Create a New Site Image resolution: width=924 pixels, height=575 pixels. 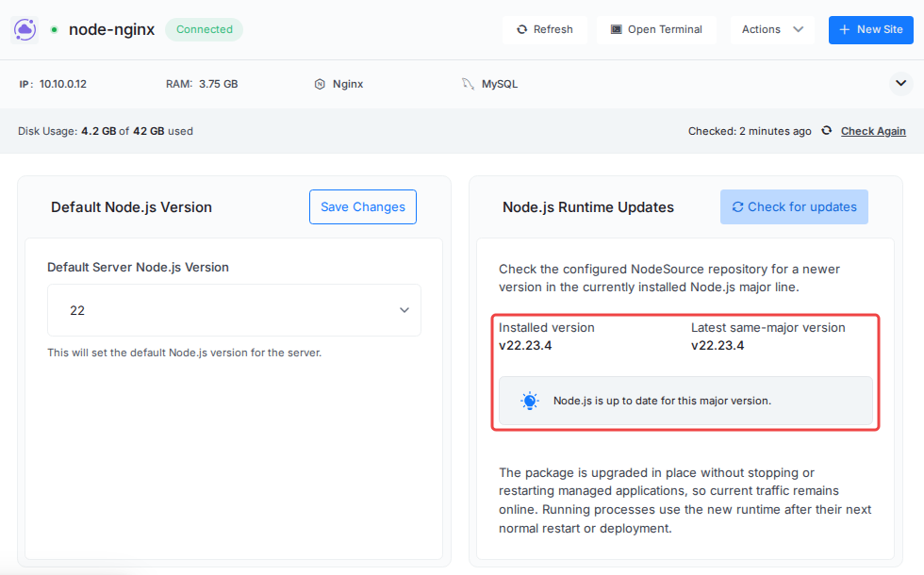(871, 29)
